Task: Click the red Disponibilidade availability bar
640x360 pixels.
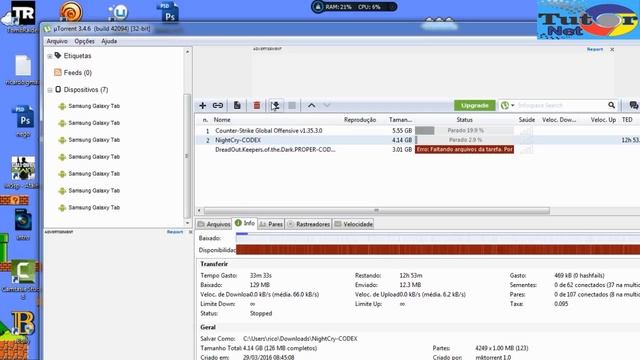Action: click(438, 250)
